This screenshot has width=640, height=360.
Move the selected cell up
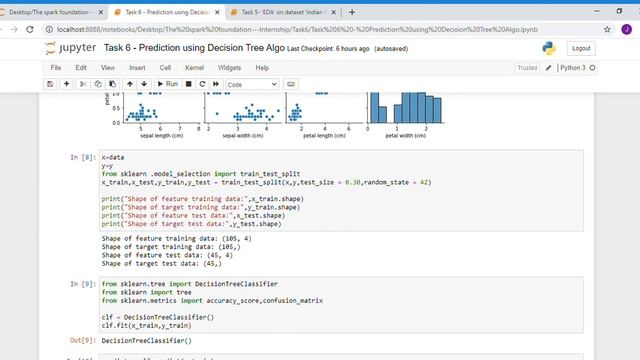point(130,84)
